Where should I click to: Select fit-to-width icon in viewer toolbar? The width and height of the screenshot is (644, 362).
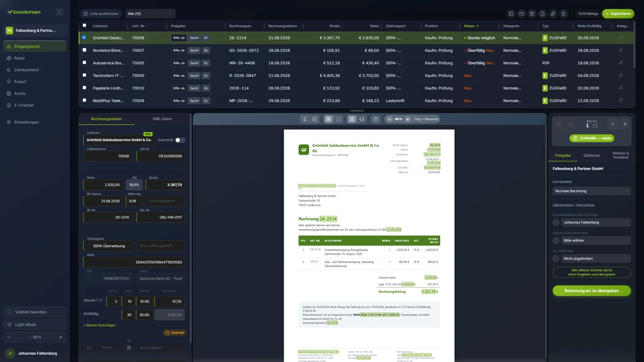point(362,119)
